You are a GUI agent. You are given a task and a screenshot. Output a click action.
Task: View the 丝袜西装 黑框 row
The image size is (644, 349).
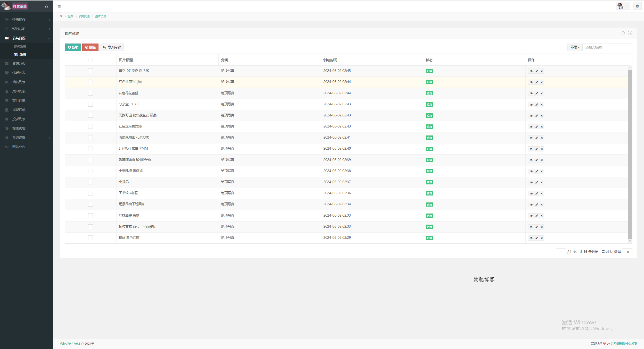tap(531, 216)
